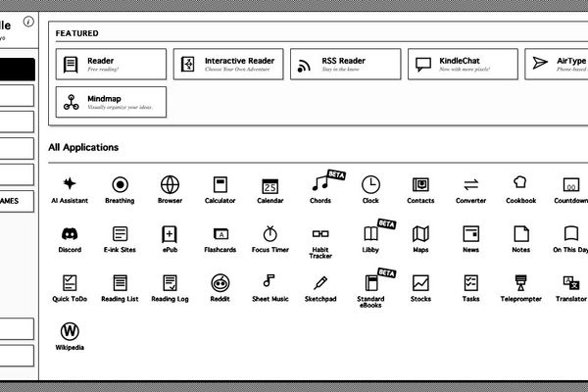Image resolution: width=588 pixels, height=392 pixels.
Task: Open the featured AirType card
Action: pos(557,64)
